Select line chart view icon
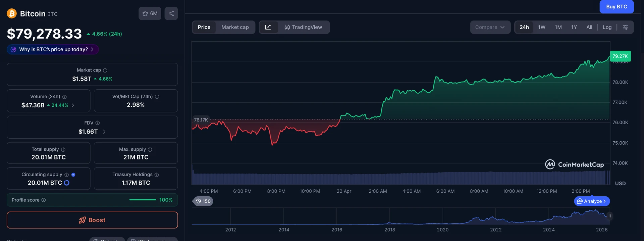 [x=268, y=27]
